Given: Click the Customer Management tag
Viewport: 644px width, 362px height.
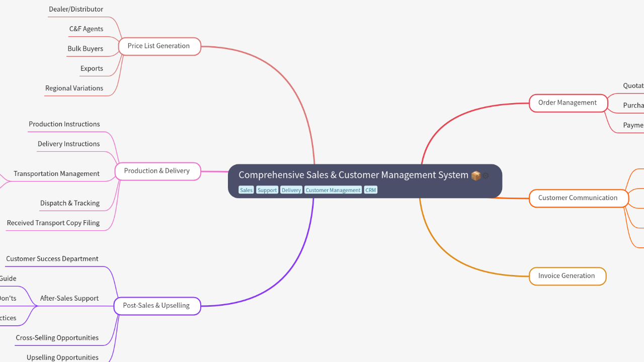Looking at the screenshot, I should click(333, 190).
